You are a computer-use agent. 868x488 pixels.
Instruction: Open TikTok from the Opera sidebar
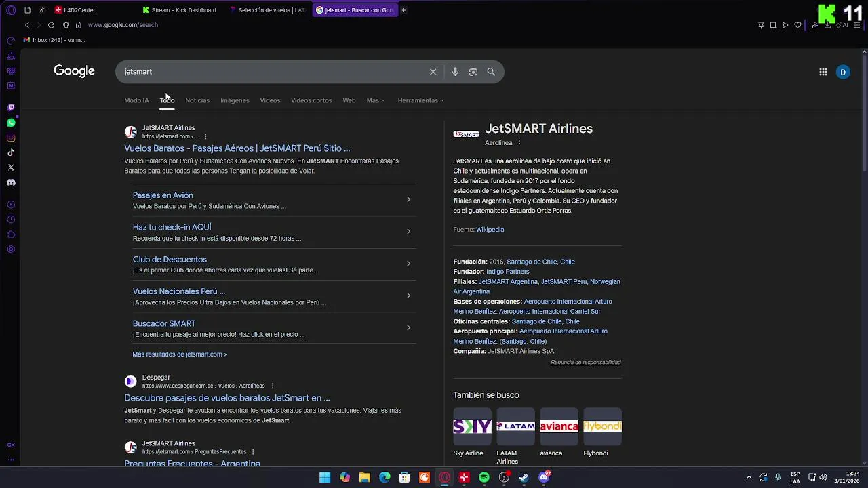pos(11,152)
